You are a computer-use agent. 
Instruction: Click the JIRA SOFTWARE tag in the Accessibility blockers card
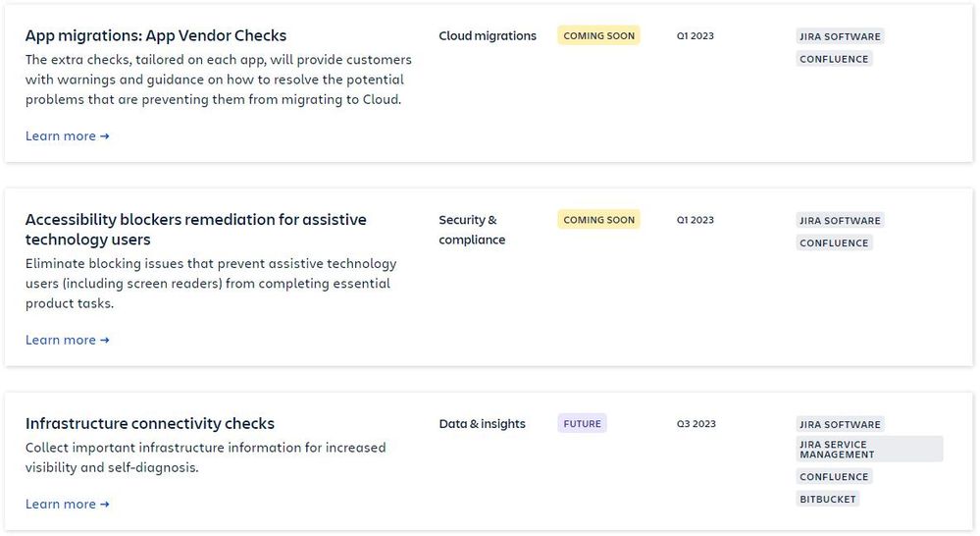[x=840, y=220]
